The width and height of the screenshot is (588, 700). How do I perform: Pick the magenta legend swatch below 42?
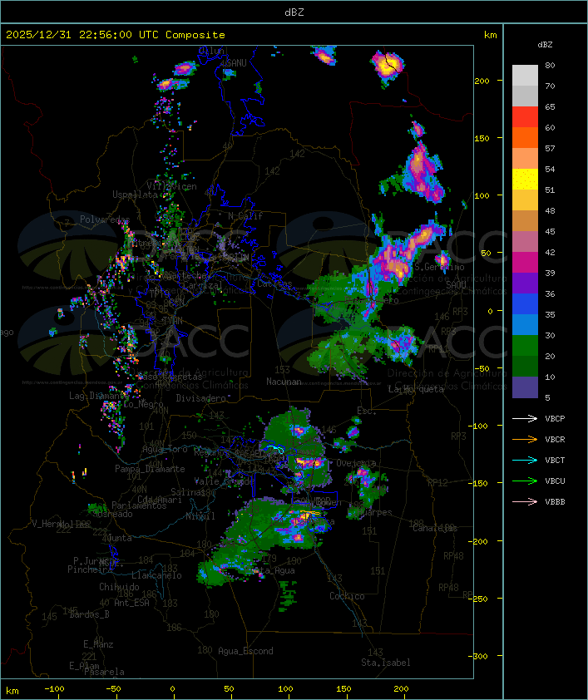525,263
